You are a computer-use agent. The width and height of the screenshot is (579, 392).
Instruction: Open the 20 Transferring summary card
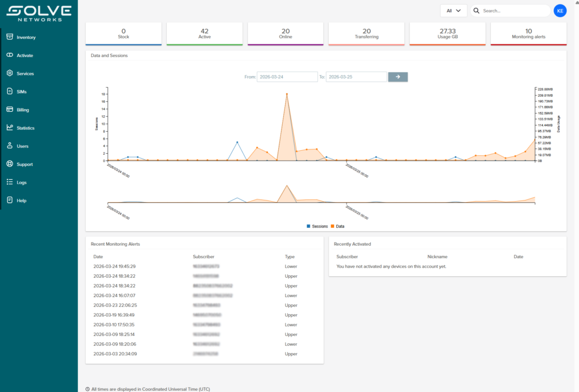click(x=366, y=33)
